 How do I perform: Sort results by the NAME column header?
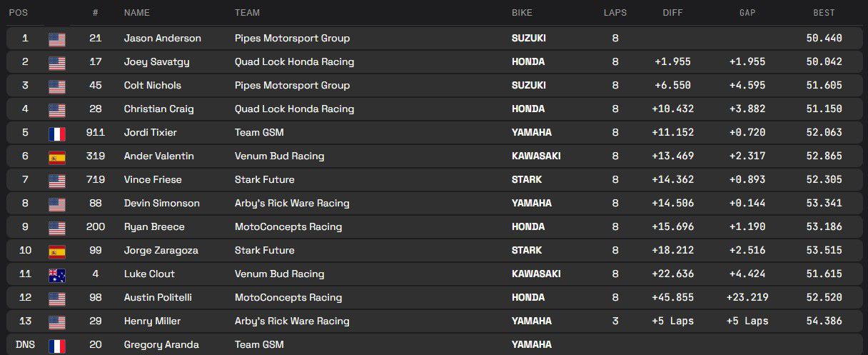pyautogui.click(x=137, y=13)
